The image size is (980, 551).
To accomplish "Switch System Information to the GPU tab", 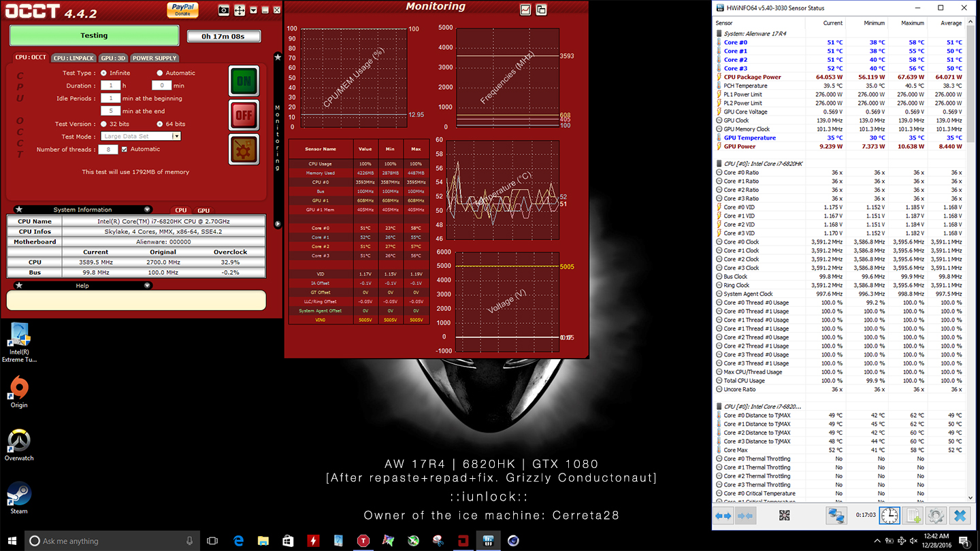I will tap(203, 210).
